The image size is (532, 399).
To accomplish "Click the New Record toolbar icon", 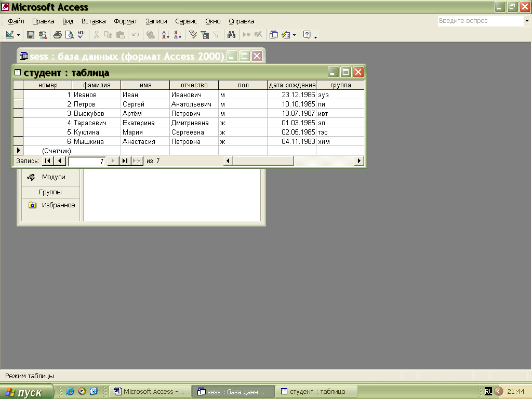I will point(247,35).
